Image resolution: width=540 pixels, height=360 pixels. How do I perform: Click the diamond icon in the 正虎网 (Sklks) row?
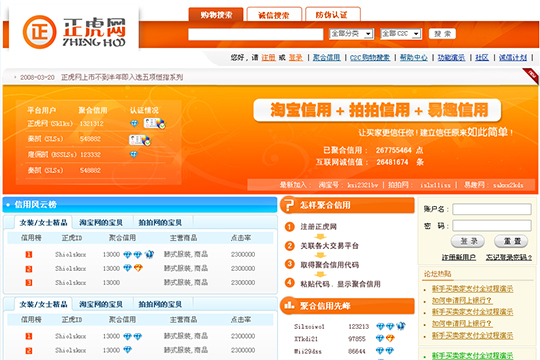[134, 123]
